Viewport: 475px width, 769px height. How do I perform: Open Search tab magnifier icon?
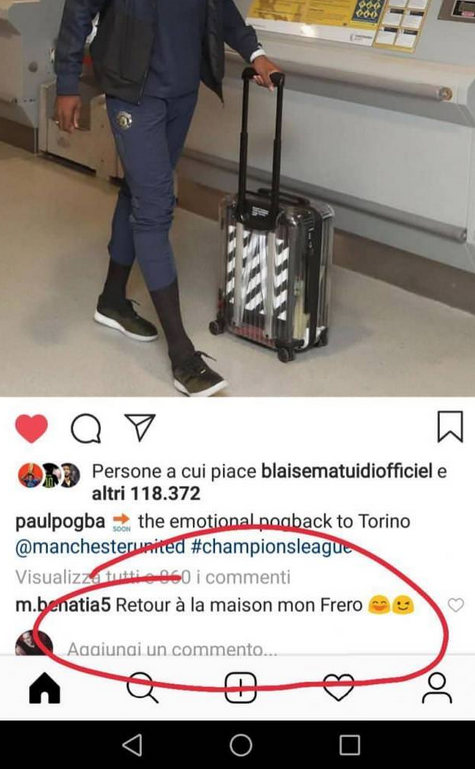pyautogui.click(x=142, y=688)
